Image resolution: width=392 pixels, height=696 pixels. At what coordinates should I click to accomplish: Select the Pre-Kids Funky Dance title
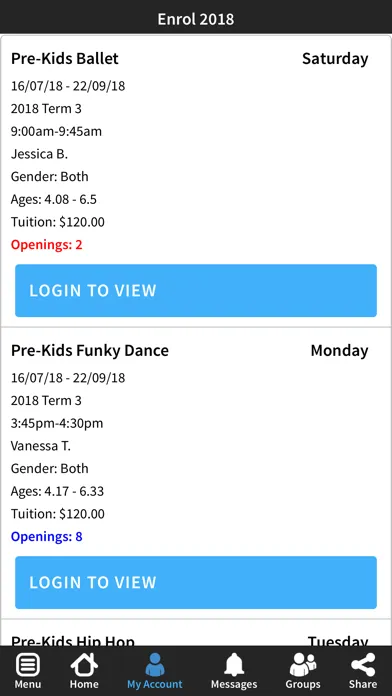[90, 350]
